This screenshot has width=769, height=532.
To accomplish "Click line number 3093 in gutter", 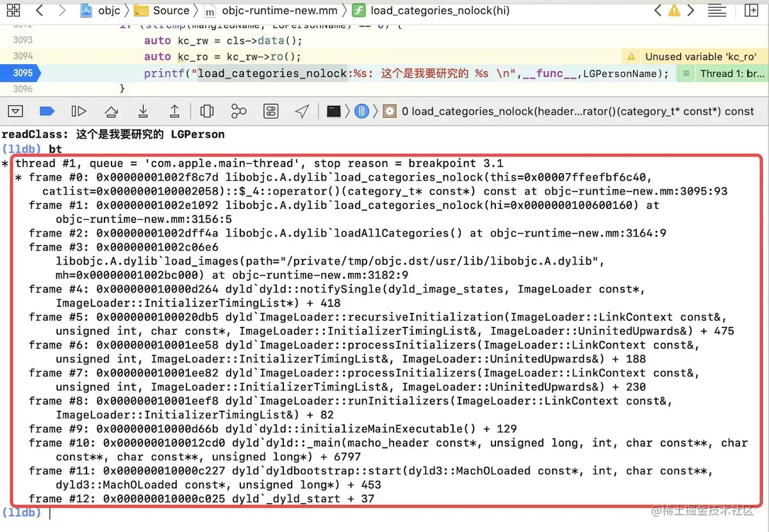I will [x=23, y=40].
